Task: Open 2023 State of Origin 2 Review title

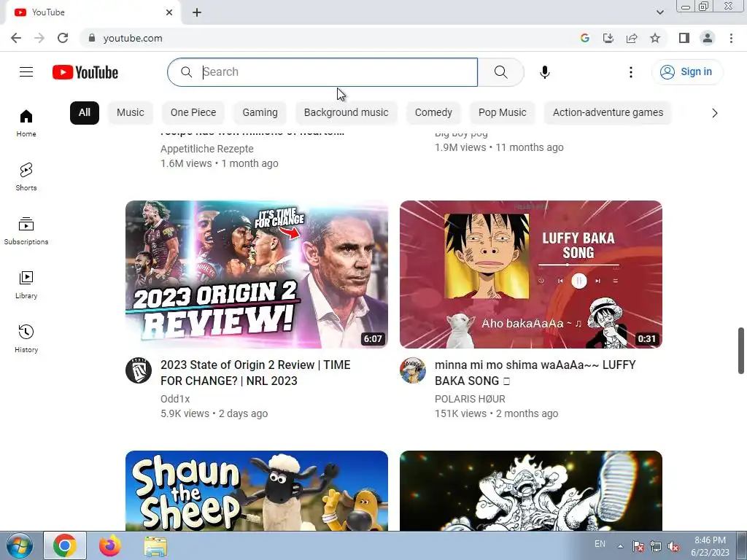Action: pyautogui.click(x=255, y=373)
